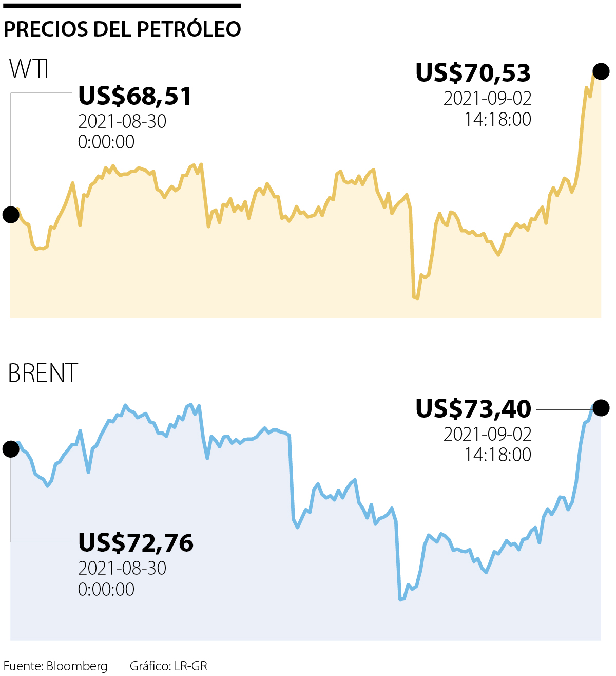Select the US$68,51 price label
This screenshot has width=616, height=676.
click(135, 96)
